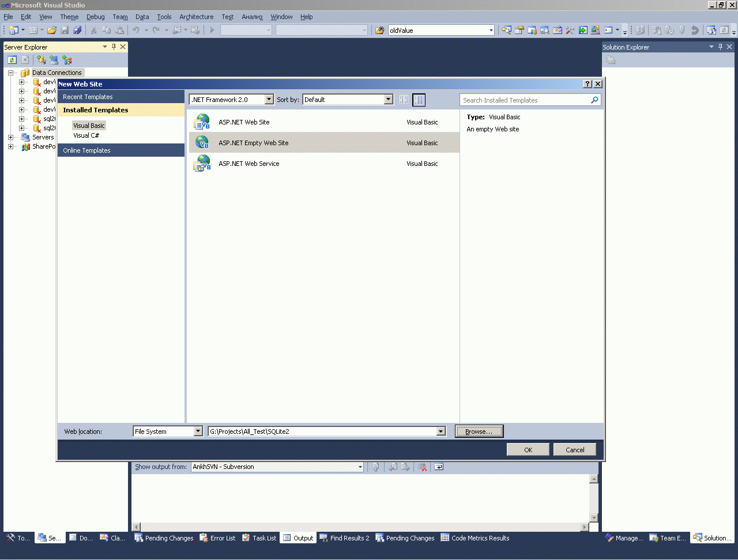The height and width of the screenshot is (560, 738).
Task: Click the Add SharePoint Connection icon
Action: tap(67, 60)
